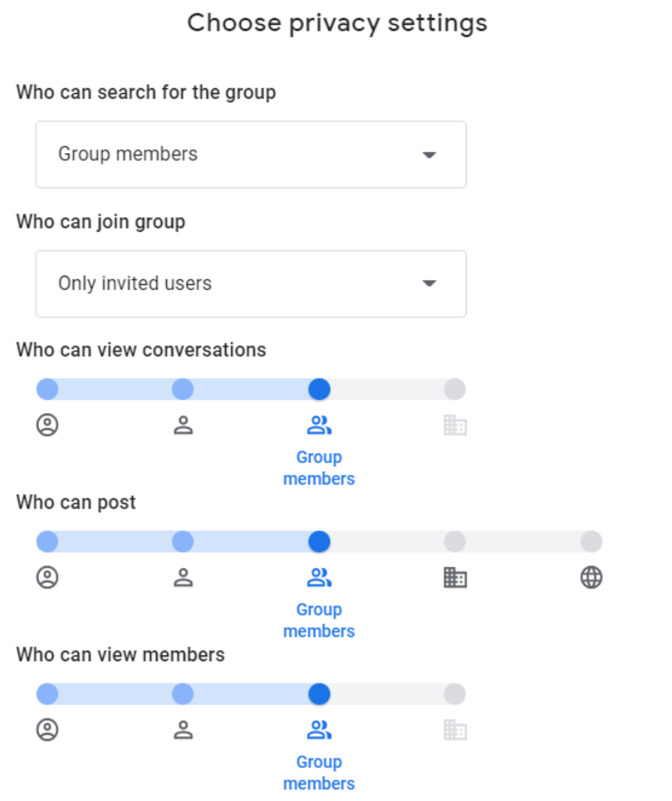Click group managers icon under view members
The image size is (672, 801).
183,730
